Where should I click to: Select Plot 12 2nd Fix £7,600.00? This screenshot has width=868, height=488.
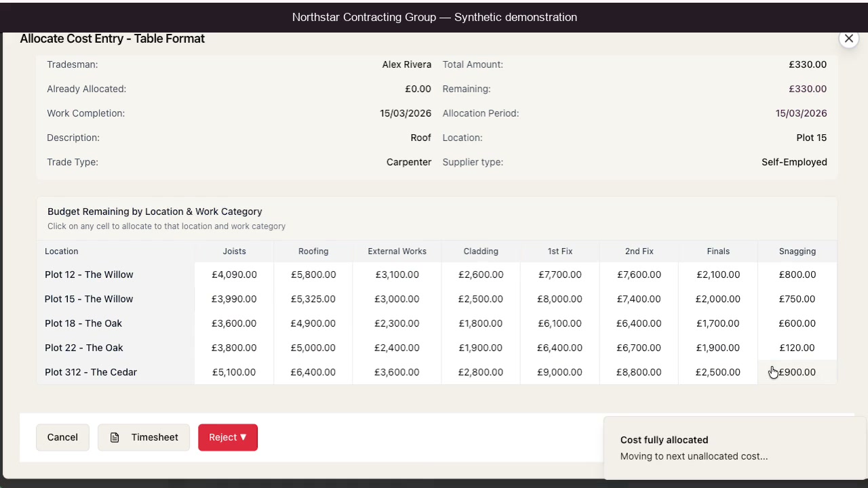coord(639,274)
